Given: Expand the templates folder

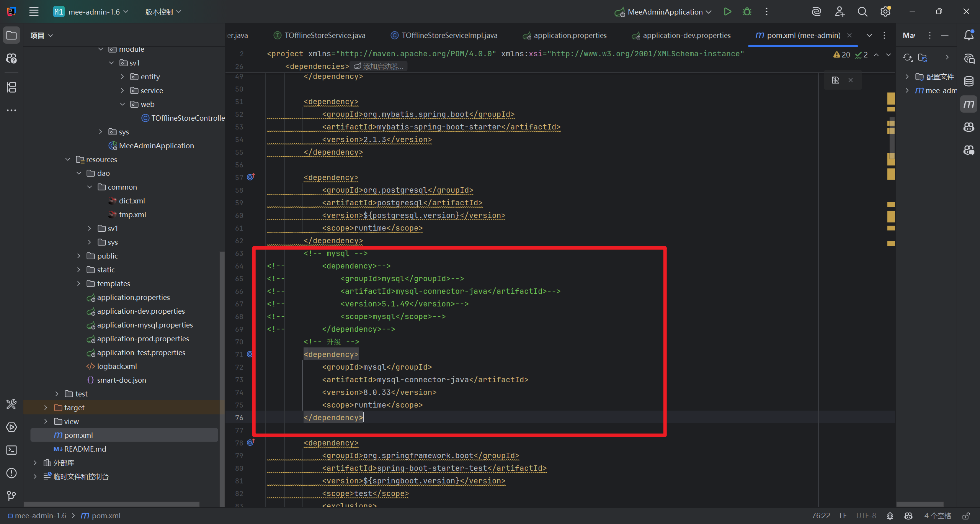Looking at the screenshot, I should 78,283.
